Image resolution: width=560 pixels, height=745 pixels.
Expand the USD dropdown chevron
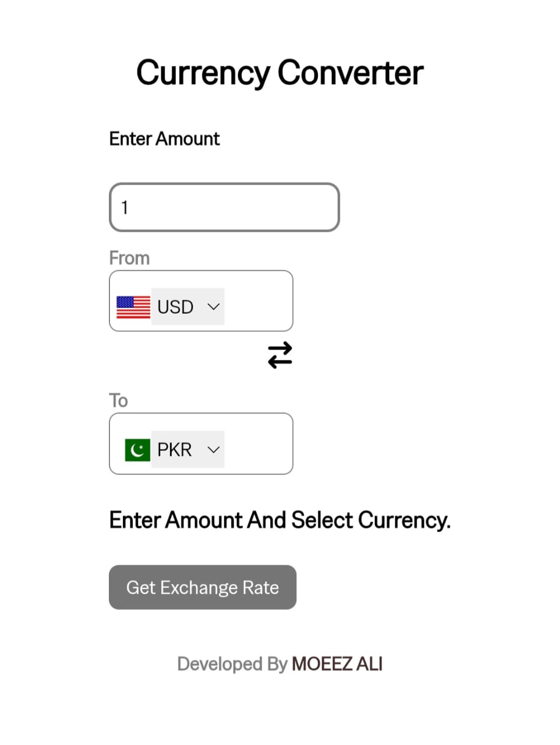point(214,306)
